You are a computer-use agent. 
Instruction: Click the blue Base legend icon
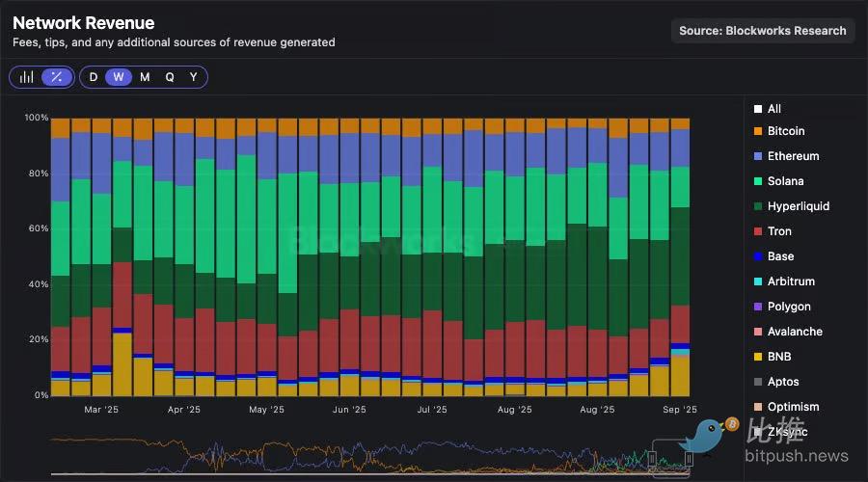pos(758,256)
